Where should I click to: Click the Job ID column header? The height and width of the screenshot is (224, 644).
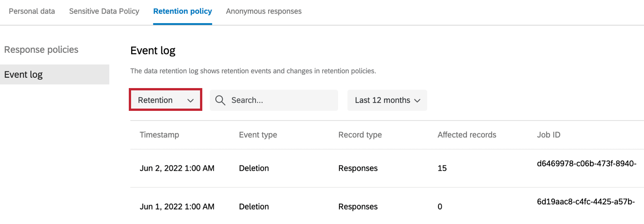(549, 135)
